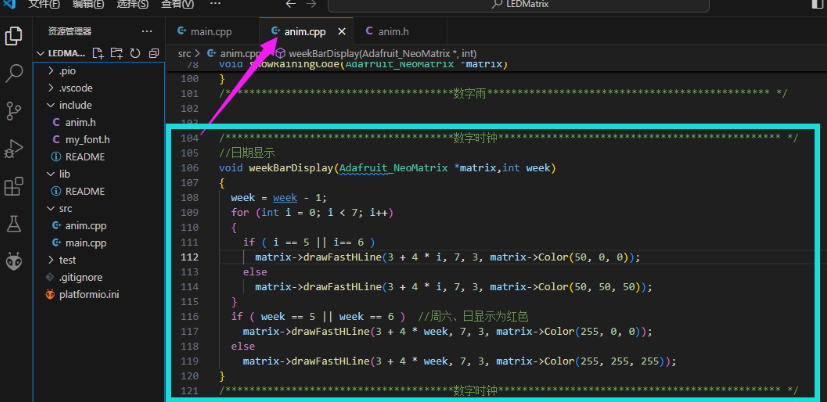Screen dimensions: 827x402
Task: Switch to the main.cpp editor tab
Action: click(211, 32)
